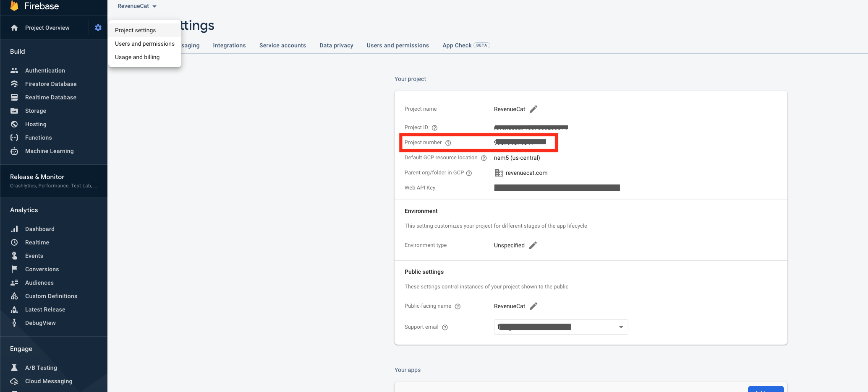
Task: Open Cloud Messaging under Engage
Action: tap(48, 381)
